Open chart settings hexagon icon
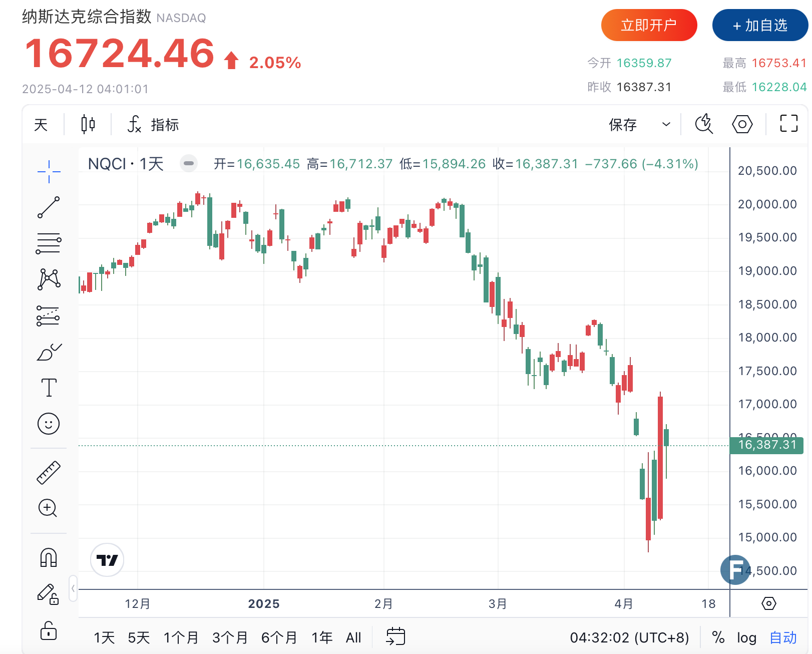 742,124
